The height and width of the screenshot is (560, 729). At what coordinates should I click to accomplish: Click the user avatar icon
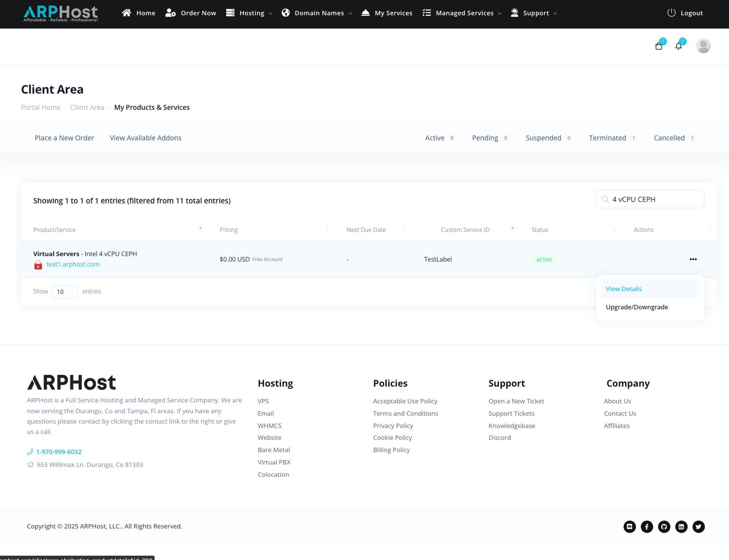pyautogui.click(x=703, y=46)
